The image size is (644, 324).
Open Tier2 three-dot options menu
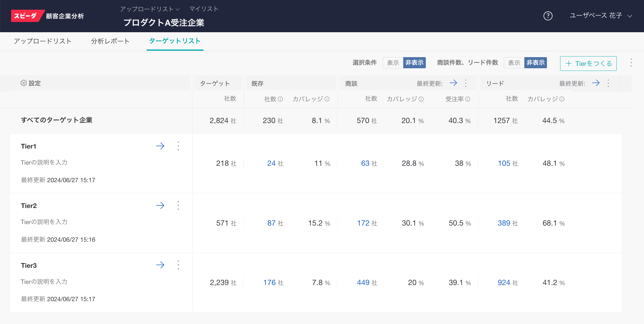178,205
